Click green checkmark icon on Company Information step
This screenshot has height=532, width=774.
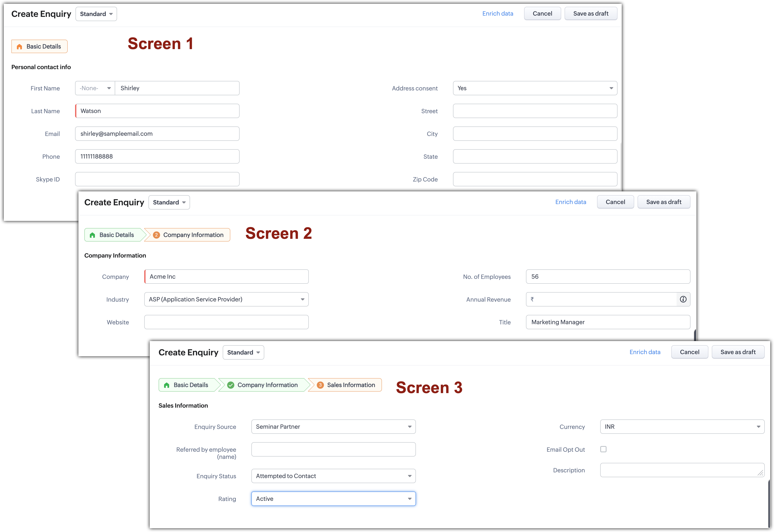point(231,385)
